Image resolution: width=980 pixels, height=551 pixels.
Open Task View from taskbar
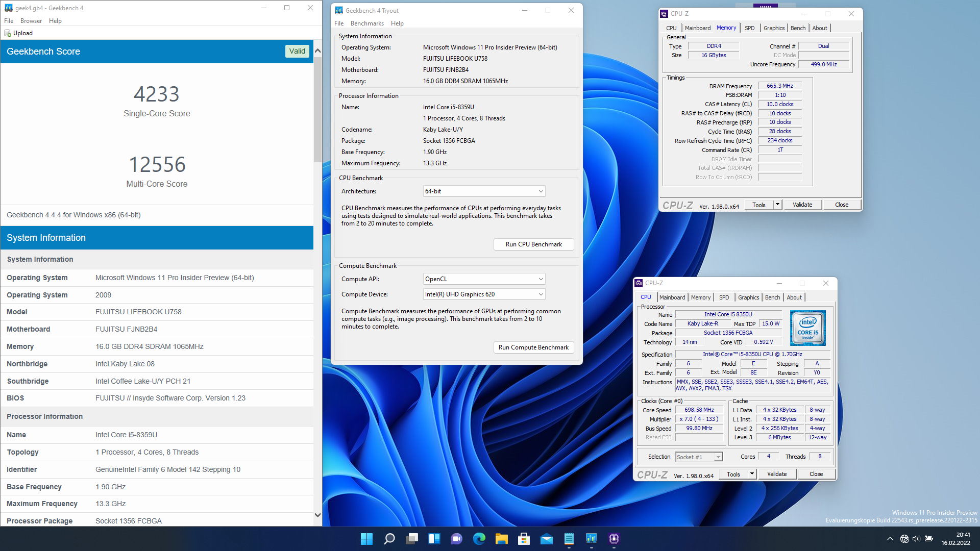coord(412,539)
